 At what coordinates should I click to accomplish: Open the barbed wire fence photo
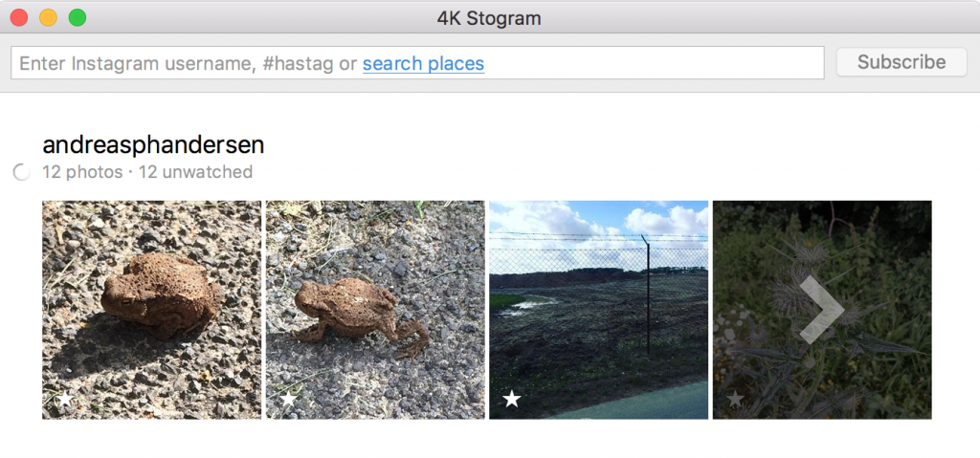tap(599, 310)
